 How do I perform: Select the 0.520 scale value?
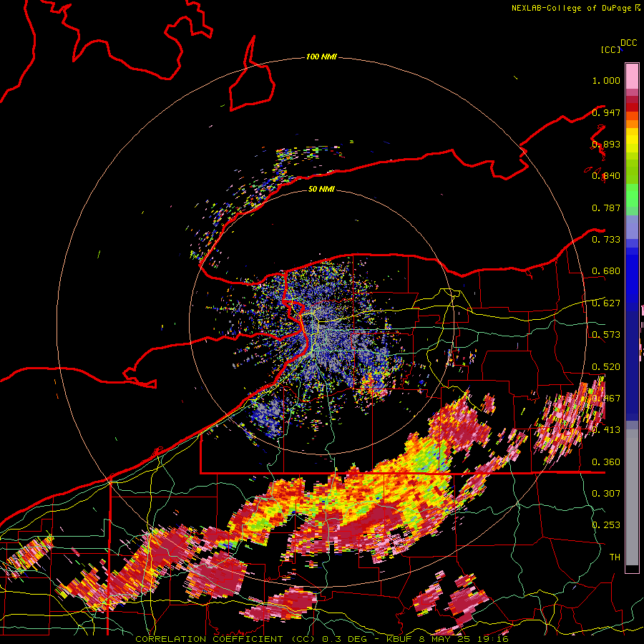(x=606, y=367)
